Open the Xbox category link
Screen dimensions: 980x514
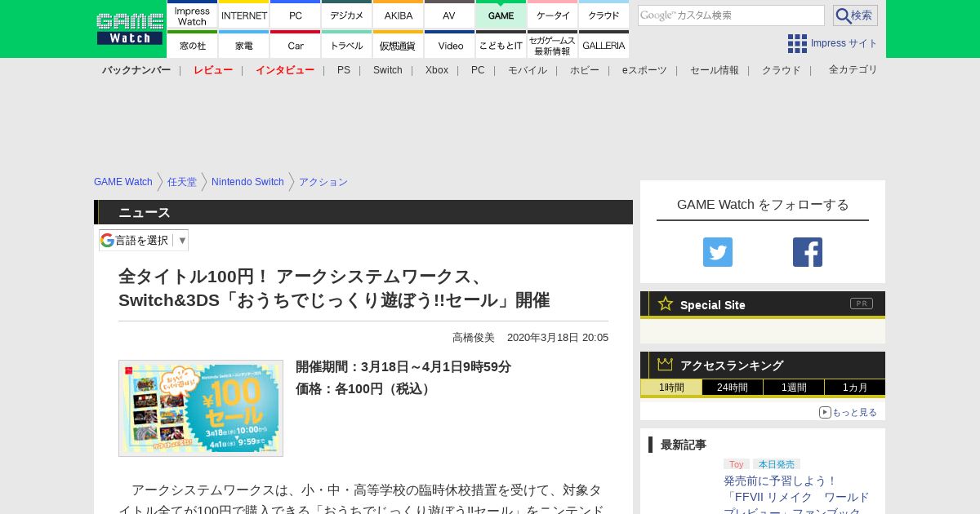(x=437, y=70)
